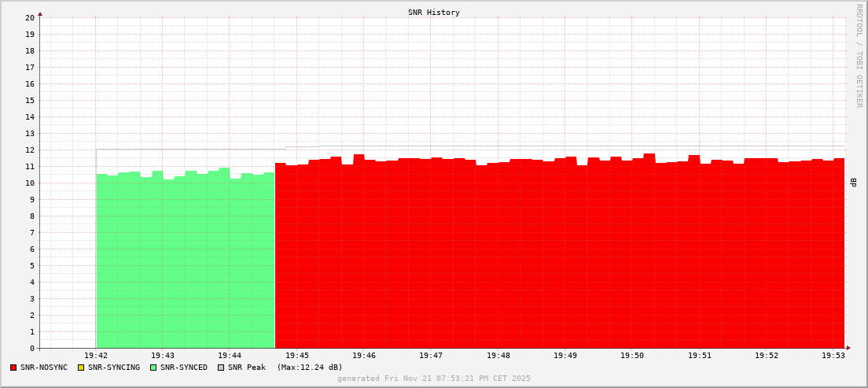Click the arrow at the x-axis end

(x=848, y=348)
